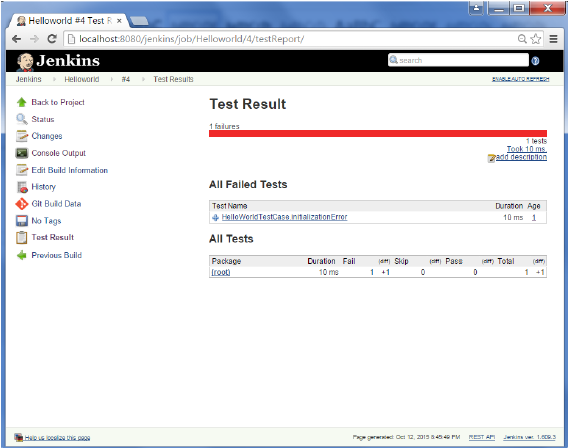569x448 pixels.
Task: Select the Git Build Data icon
Action: (21, 204)
